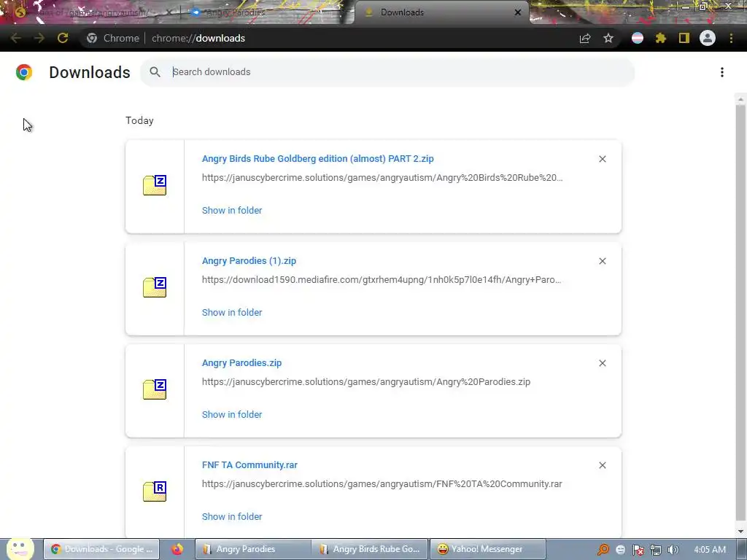This screenshot has height=560, width=747.
Task: Close the games/angryautism index tab
Action: (169, 12)
